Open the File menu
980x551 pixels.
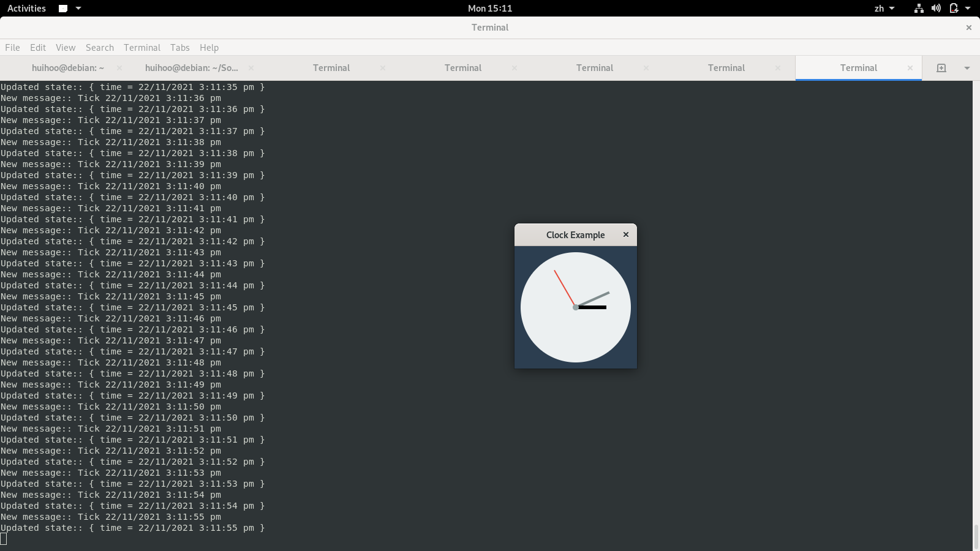pos(12,48)
